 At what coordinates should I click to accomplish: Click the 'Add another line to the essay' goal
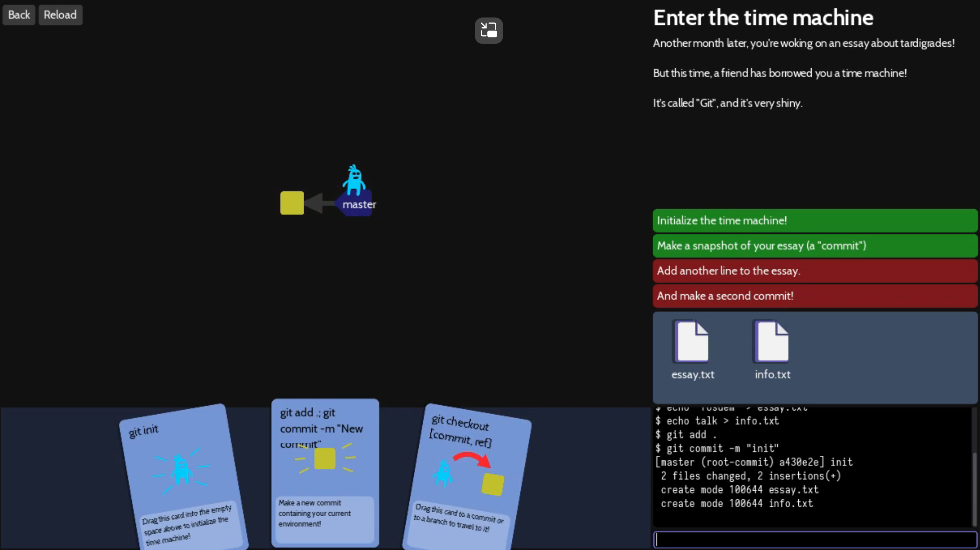pos(815,271)
